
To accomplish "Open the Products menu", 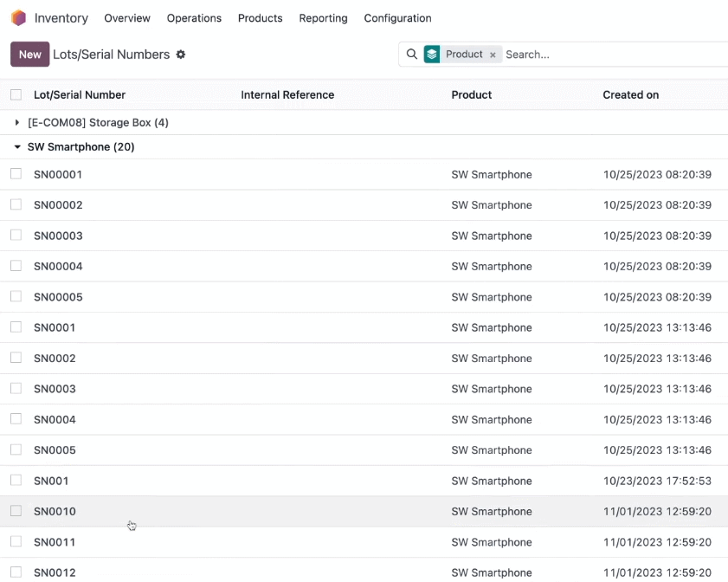I will [x=260, y=18].
